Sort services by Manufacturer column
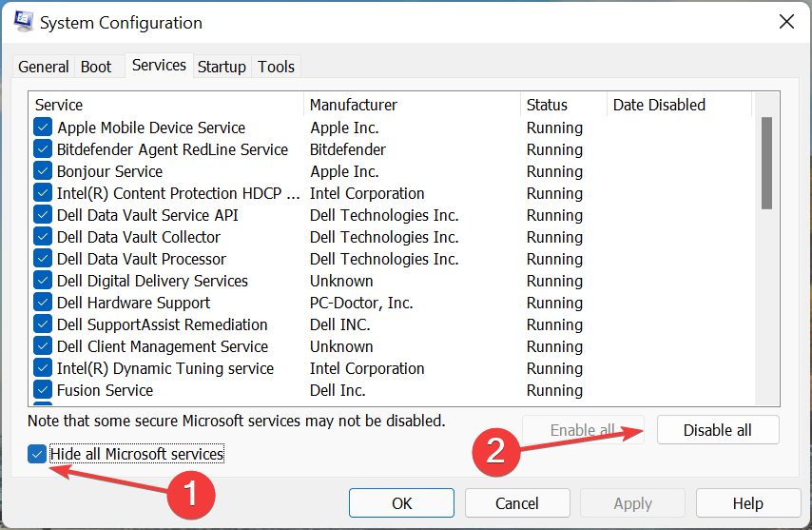 pos(412,105)
